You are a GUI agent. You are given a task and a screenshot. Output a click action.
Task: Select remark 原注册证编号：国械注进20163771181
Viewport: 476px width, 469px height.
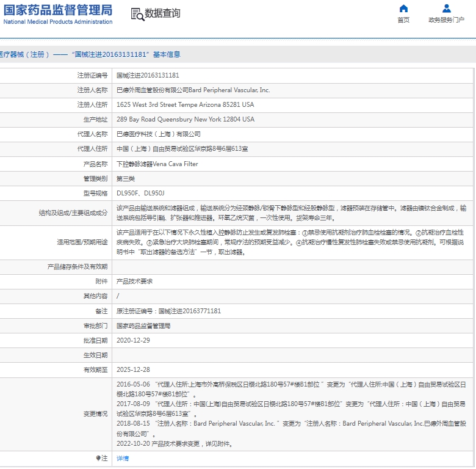(x=169, y=311)
